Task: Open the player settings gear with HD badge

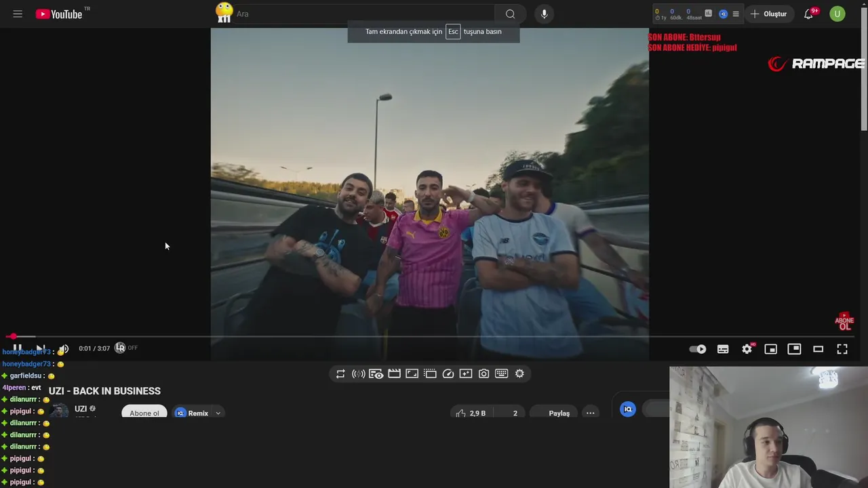Action: pos(747,348)
